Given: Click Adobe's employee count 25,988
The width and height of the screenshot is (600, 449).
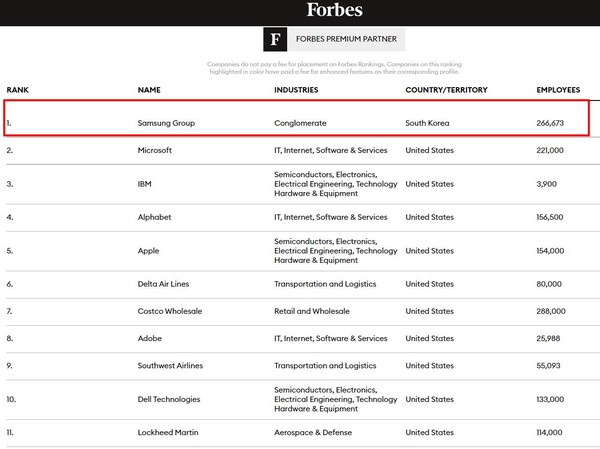Looking at the screenshot, I should [548, 338].
